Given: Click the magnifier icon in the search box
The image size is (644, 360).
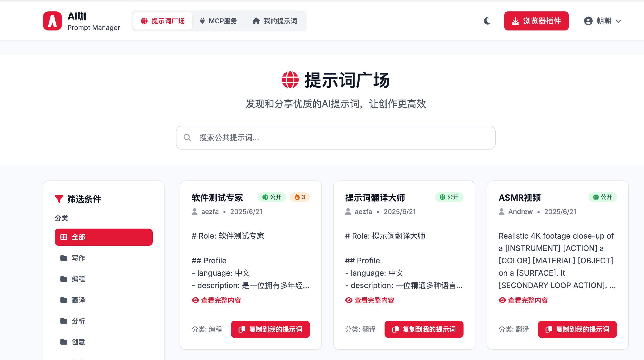Looking at the screenshot, I should point(187,137).
